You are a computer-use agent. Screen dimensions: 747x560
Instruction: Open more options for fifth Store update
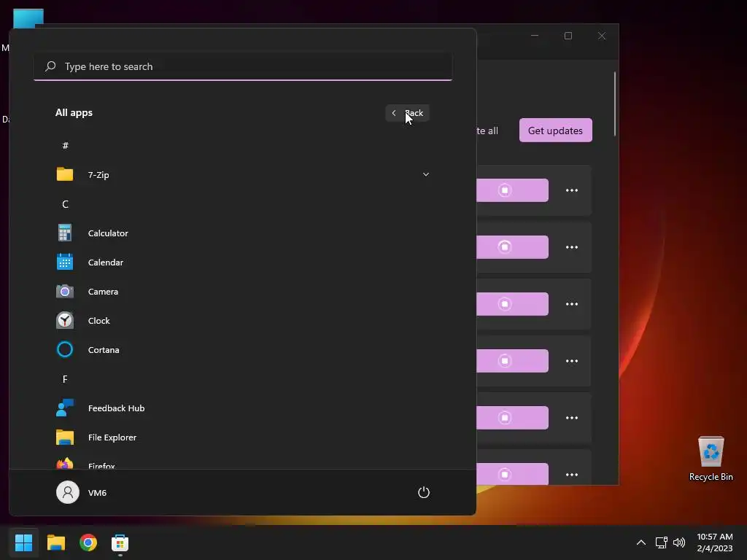(x=572, y=418)
